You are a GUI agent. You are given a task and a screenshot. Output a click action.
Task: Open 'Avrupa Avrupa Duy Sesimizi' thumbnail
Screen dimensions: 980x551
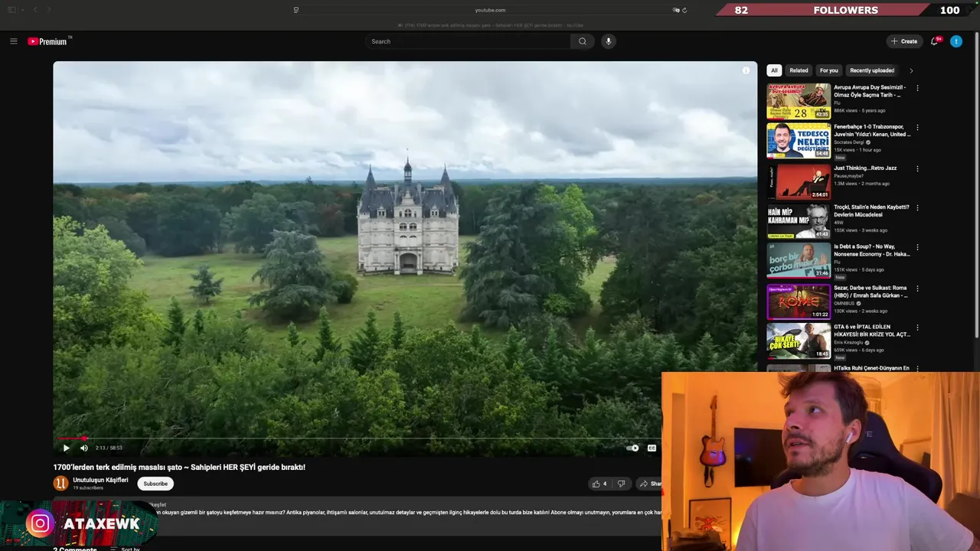click(799, 100)
